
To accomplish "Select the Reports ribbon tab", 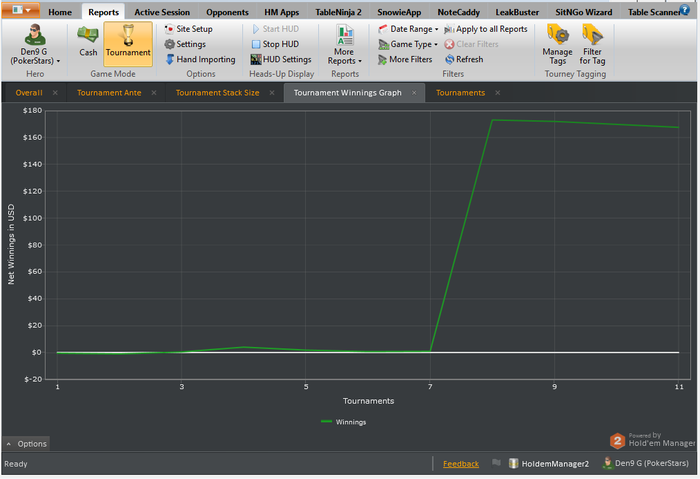I will (x=104, y=12).
